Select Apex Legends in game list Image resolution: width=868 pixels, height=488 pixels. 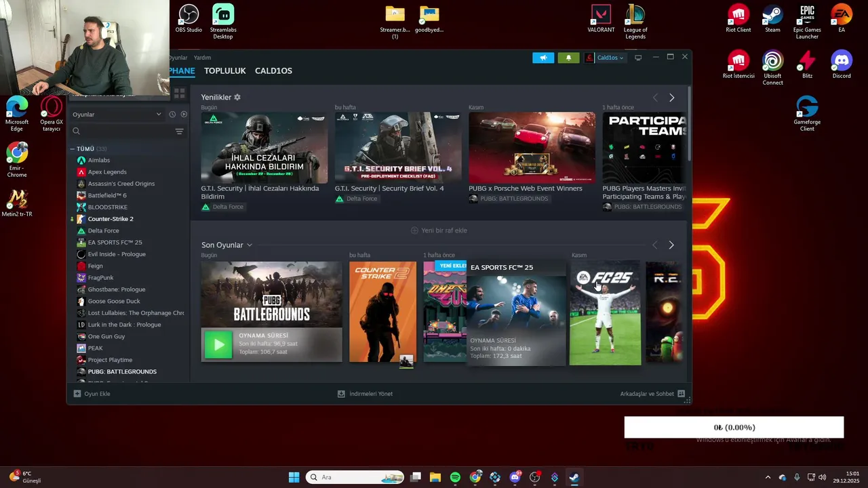(x=107, y=172)
